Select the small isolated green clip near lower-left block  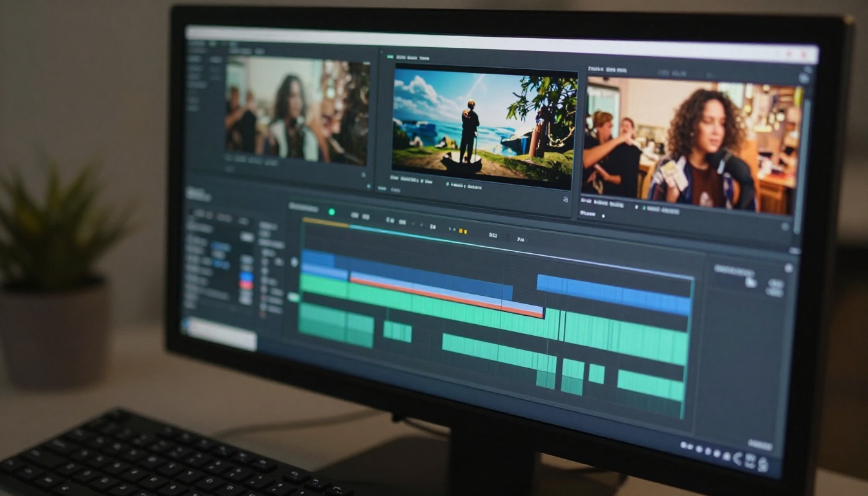[397, 331]
